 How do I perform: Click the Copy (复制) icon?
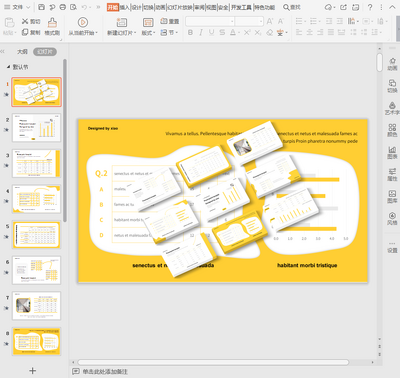[25, 32]
